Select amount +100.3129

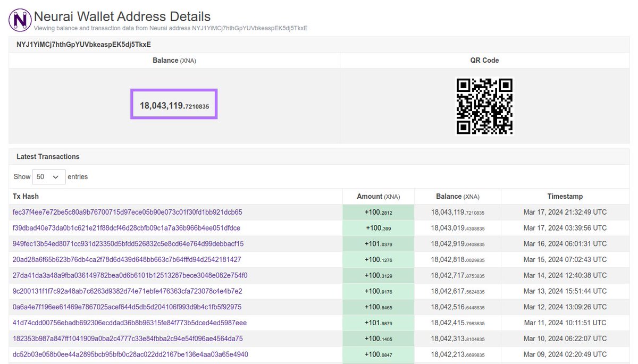[x=379, y=275]
